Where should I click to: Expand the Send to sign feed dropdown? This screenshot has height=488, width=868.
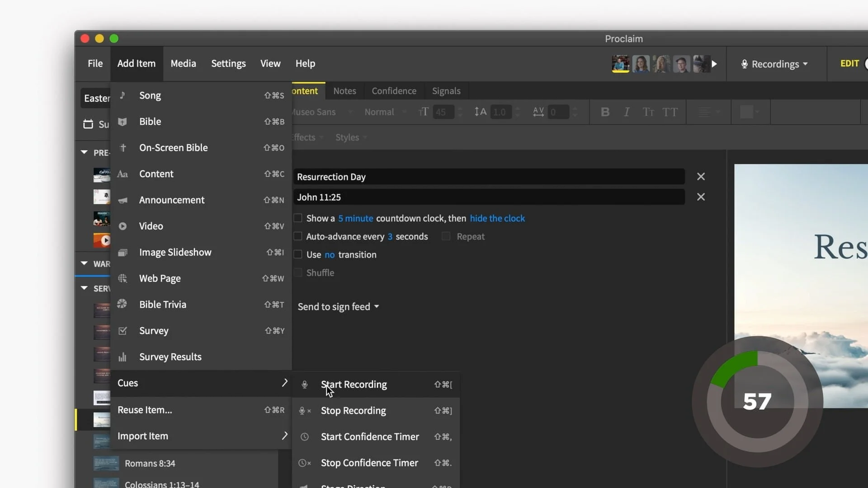click(x=338, y=307)
